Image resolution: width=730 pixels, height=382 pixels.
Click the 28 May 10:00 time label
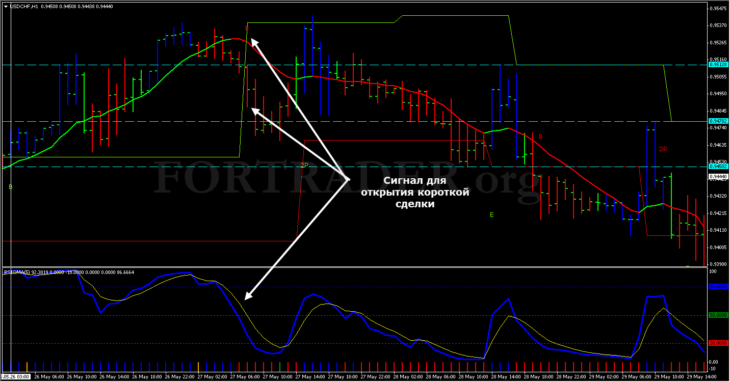[472, 376]
